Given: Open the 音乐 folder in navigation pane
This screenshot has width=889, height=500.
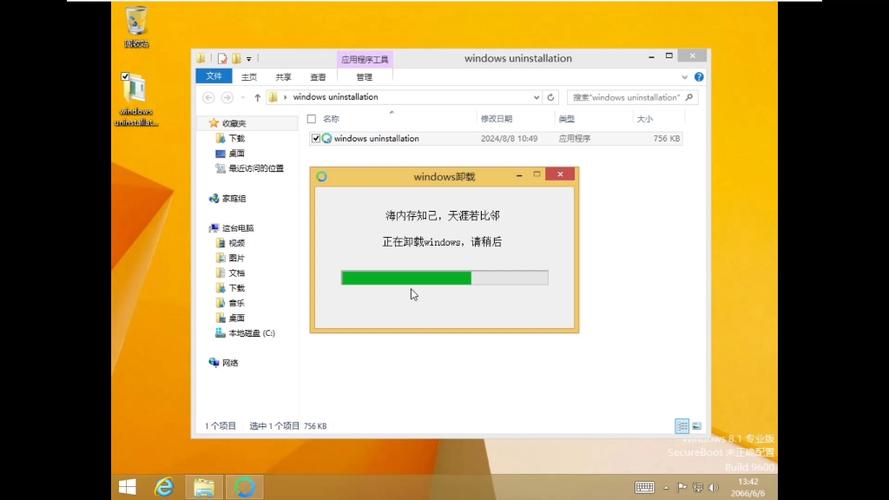Looking at the screenshot, I should coord(236,303).
